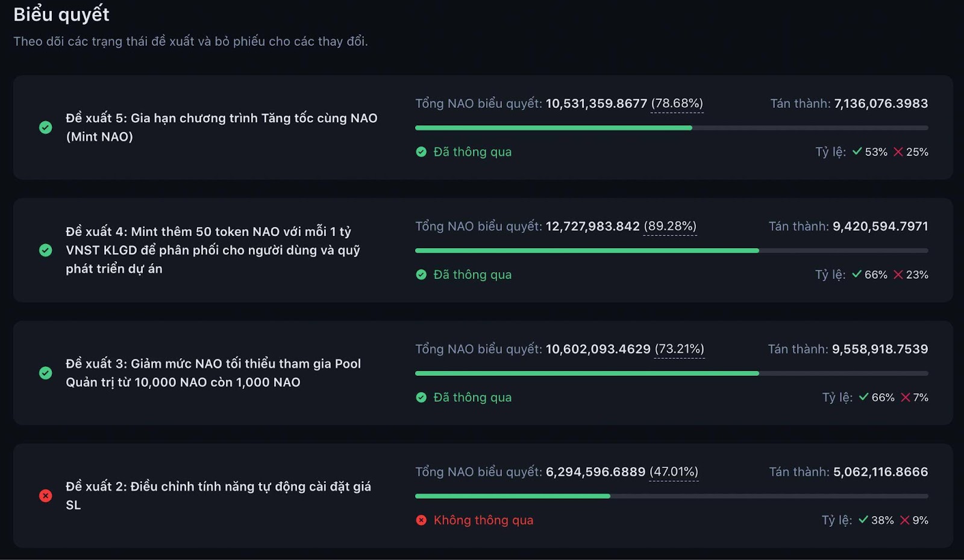Click the 53% approve ratio checkmark
This screenshot has width=964, height=560.
(x=857, y=152)
